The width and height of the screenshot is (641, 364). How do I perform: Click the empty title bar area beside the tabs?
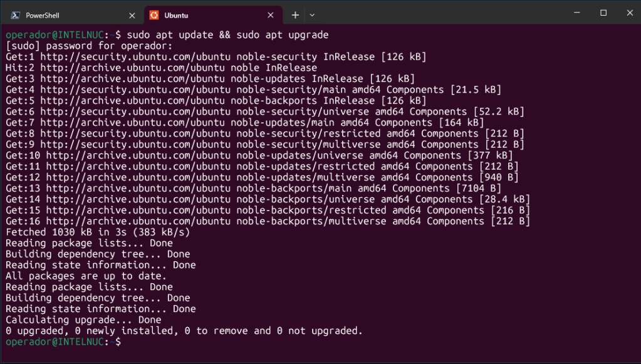(x=439, y=14)
